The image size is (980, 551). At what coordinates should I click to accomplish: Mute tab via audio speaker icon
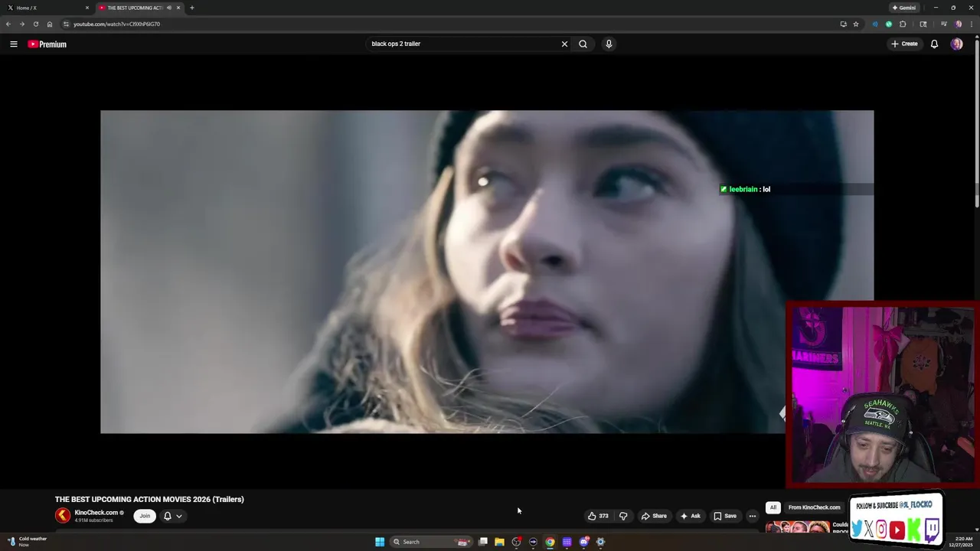point(169,8)
